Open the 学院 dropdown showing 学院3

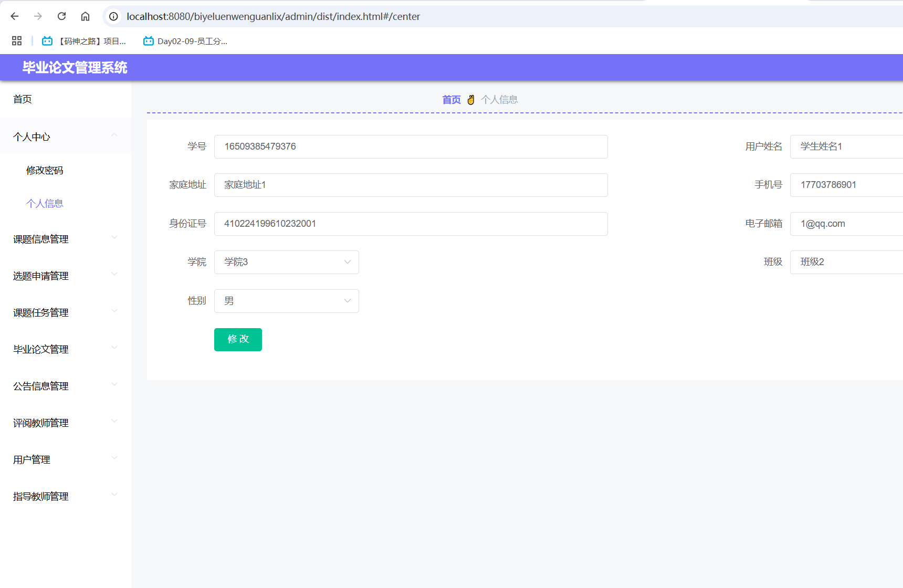pos(287,262)
